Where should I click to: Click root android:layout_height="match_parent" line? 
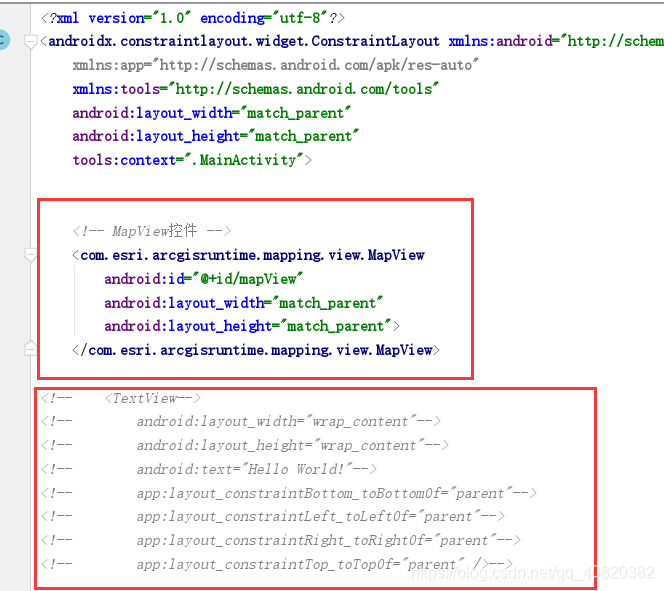(x=215, y=136)
